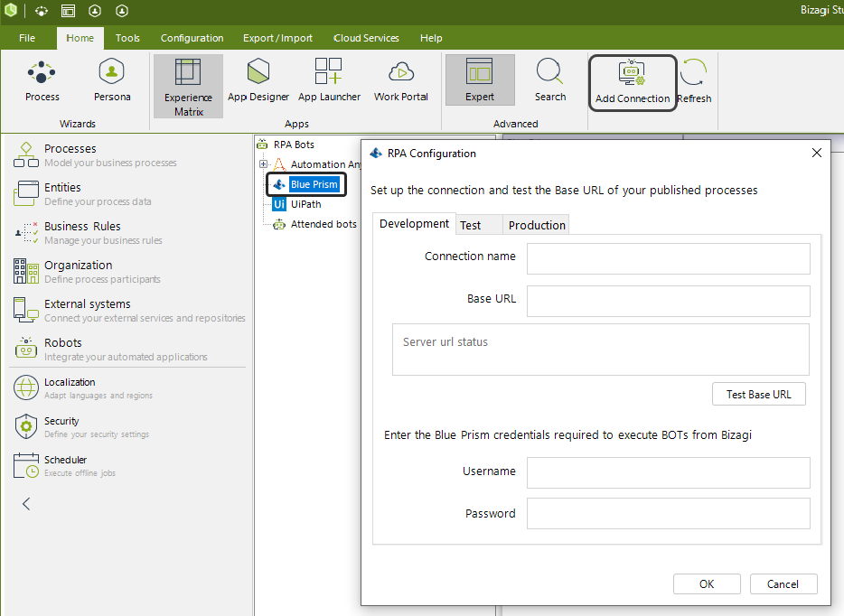844x616 pixels.
Task: Open the Help ribbon tab
Action: click(x=431, y=38)
